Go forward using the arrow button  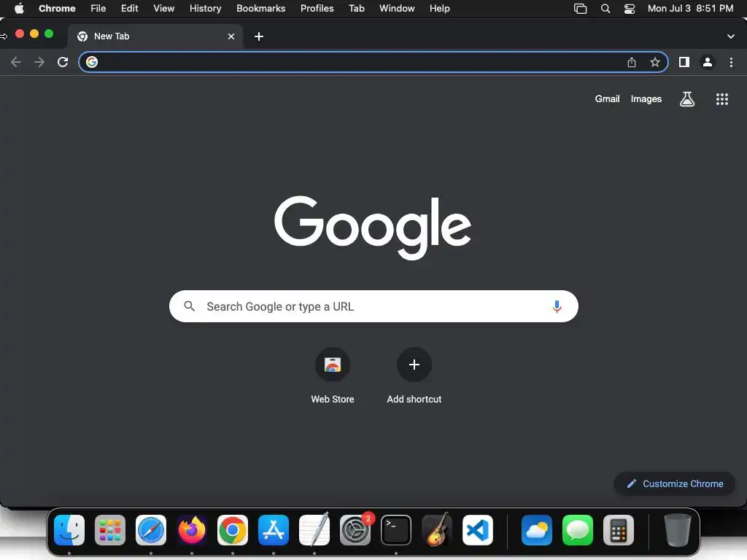point(39,62)
